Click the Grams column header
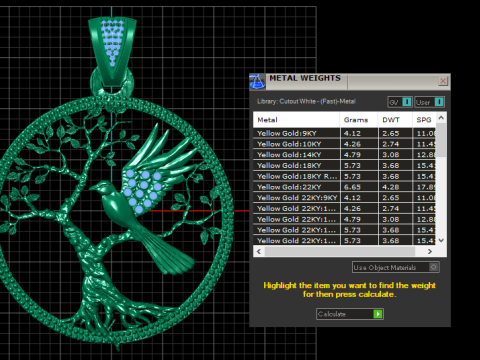 (x=359, y=120)
